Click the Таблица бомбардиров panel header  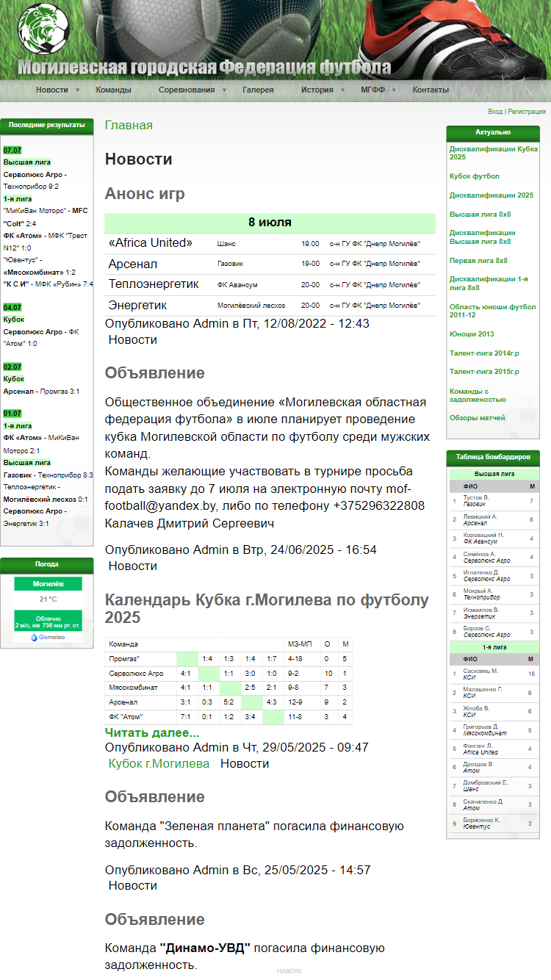[493, 457]
